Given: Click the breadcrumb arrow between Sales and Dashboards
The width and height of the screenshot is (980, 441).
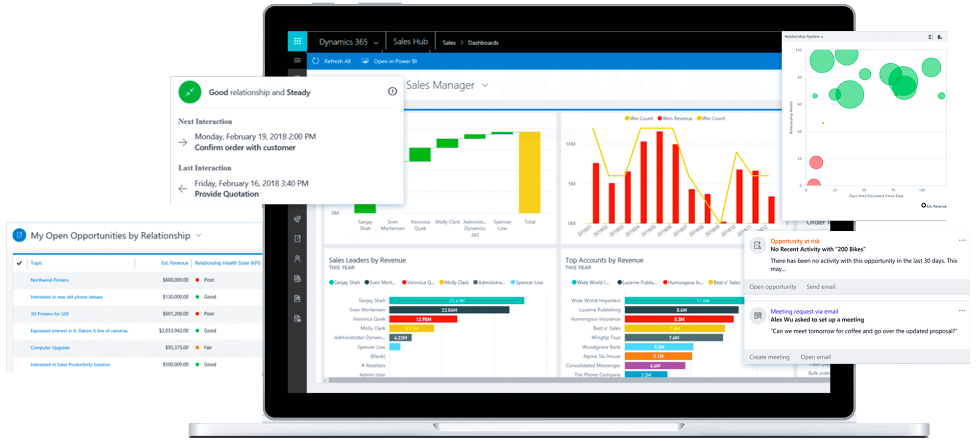Looking at the screenshot, I should (462, 43).
